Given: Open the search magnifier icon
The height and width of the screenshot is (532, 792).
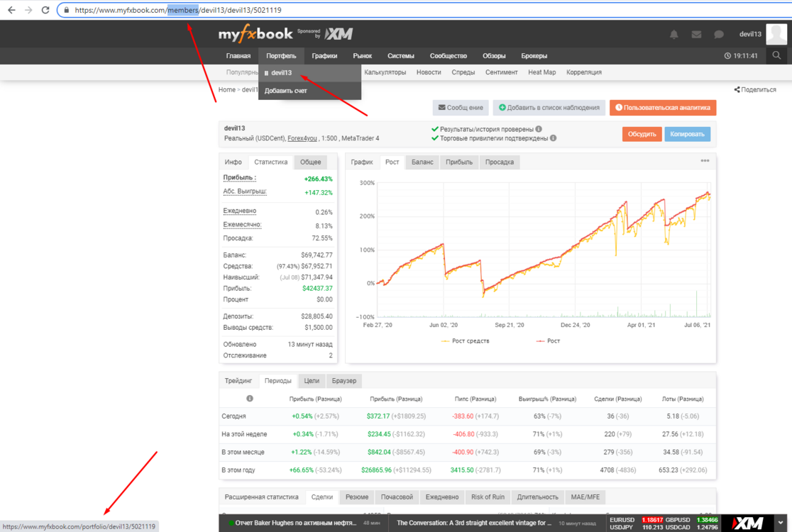Looking at the screenshot, I should point(776,55).
